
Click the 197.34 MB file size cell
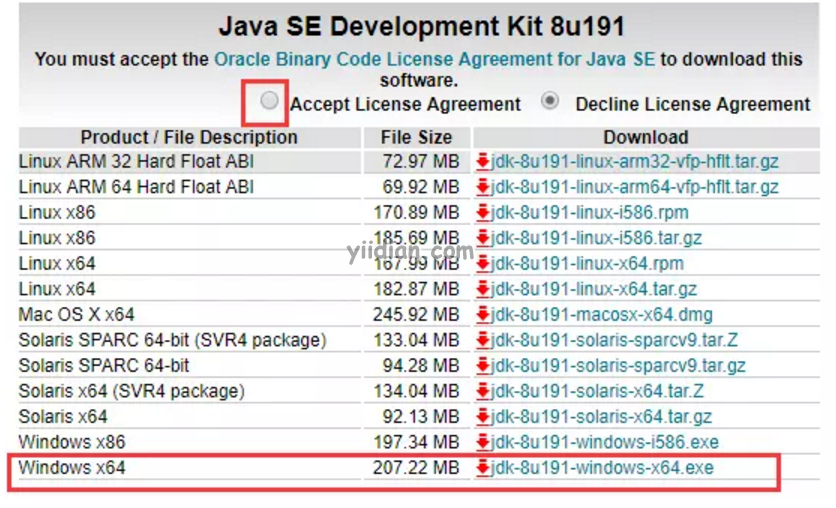pos(416,442)
